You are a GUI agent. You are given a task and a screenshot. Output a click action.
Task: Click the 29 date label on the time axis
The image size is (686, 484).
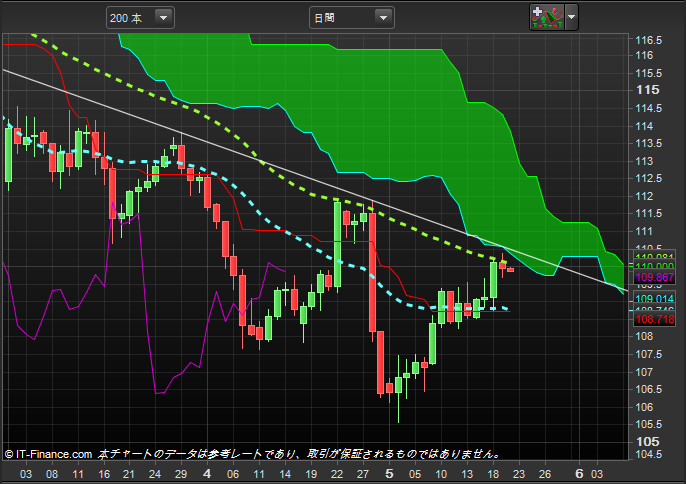point(181,474)
